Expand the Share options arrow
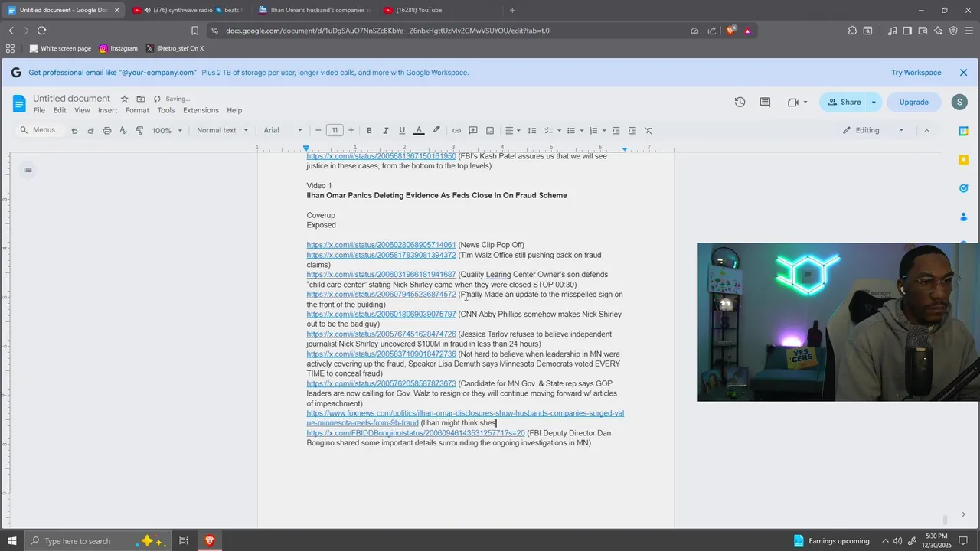This screenshot has height=551, width=980. [x=874, y=103]
